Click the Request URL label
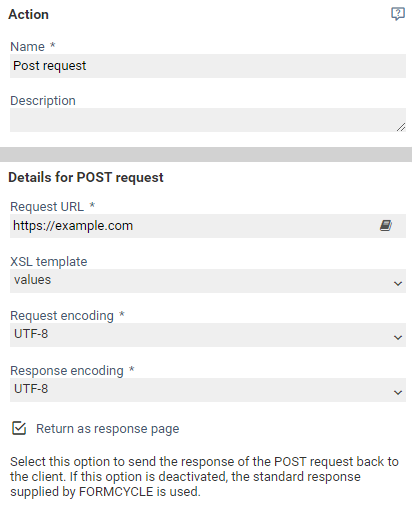The image size is (412, 509). pyautogui.click(x=47, y=207)
